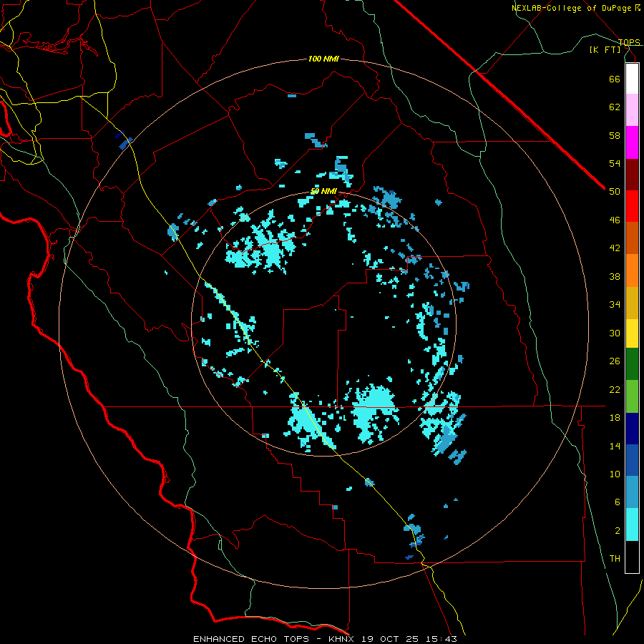The width and height of the screenshot is (644, 644).
Task: Click the 19 OCT 25 date text
Action: [390, 639]
